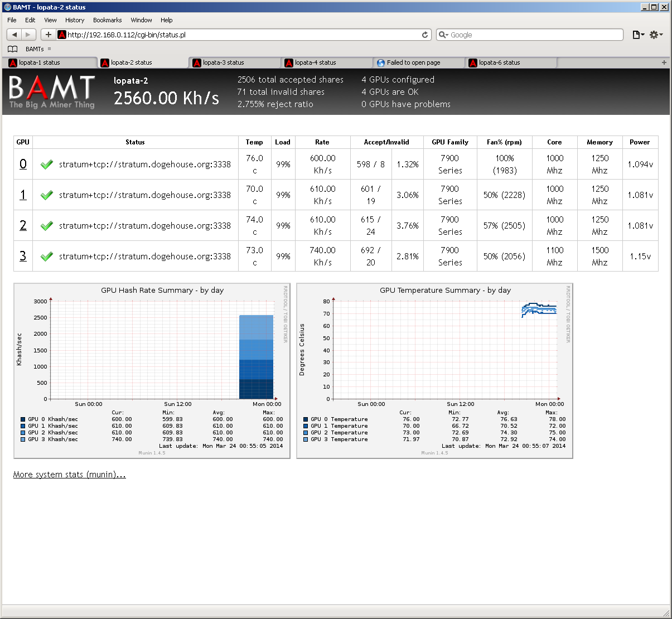
Task: Open More system stats (munin) link
Action: pos(70,475)
